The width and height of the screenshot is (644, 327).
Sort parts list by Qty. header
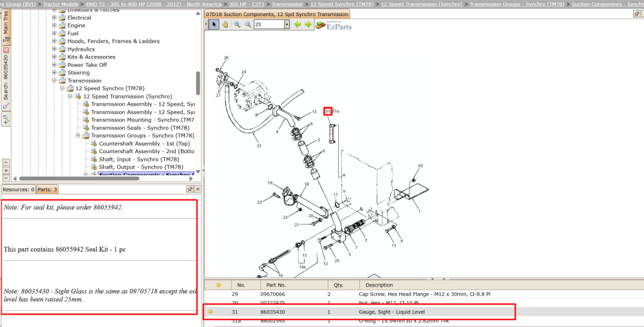point(343,285)
